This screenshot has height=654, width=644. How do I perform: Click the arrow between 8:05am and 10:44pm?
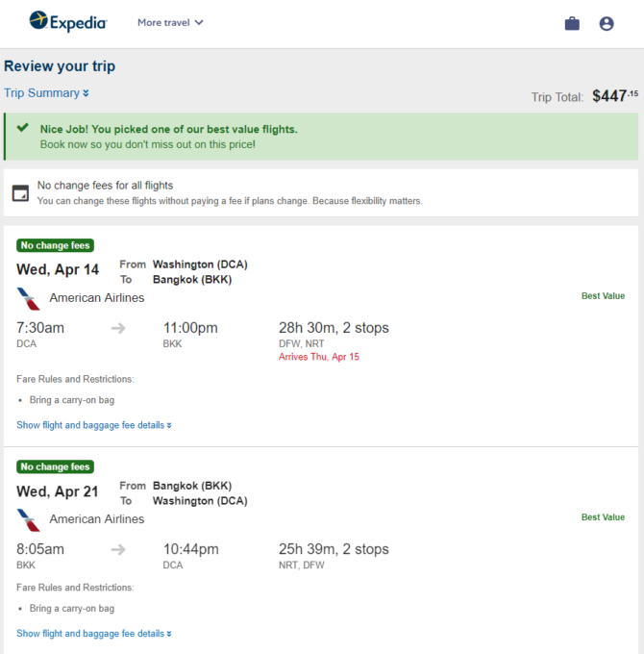click(x=118, y=549)
